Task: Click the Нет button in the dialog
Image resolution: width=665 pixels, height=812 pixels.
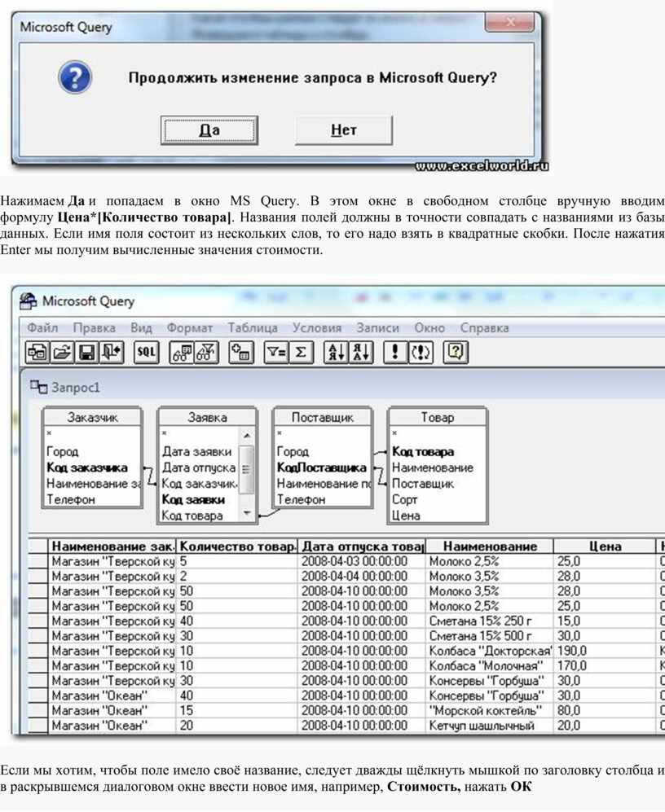Action: point(344,130)
